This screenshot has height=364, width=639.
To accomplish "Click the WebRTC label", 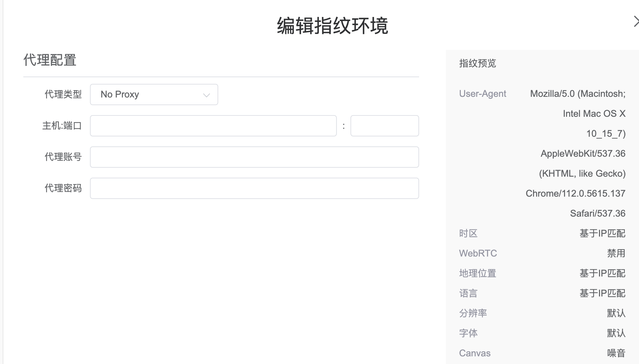I will (478, 254).
